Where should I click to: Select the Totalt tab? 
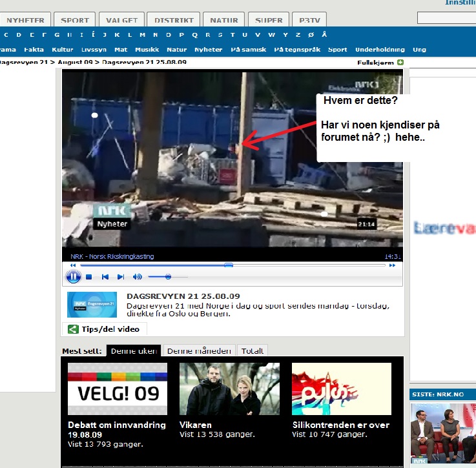point(253,351)
